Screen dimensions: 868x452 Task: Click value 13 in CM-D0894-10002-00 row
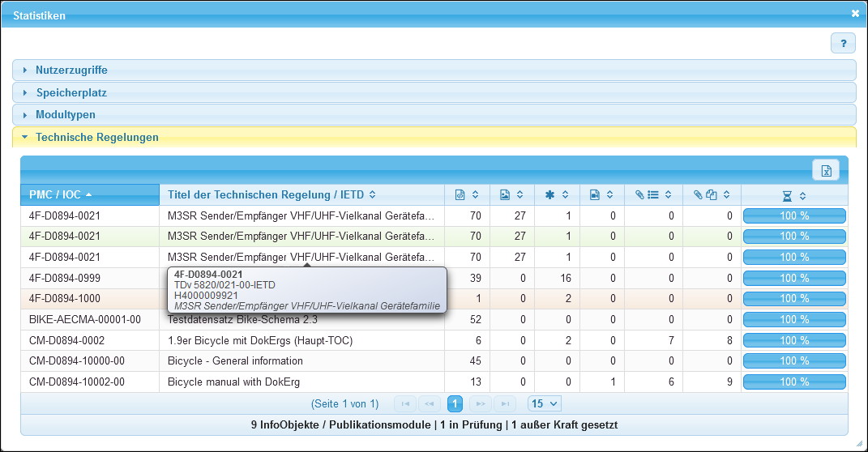(476, 382)
